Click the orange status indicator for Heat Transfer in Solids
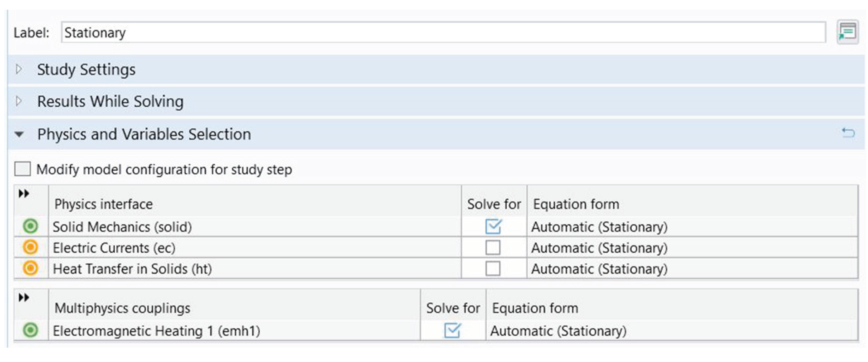Image resolution: width=868 pixels, height=362 pixels. [x=30, y=269]
